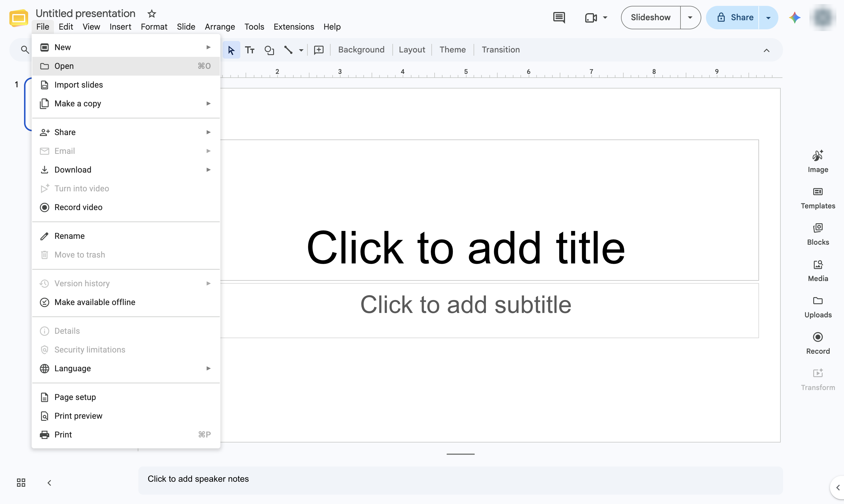Choose Print preview
Image resolution: width=844 pixels, height=504 pixels.
126,416
